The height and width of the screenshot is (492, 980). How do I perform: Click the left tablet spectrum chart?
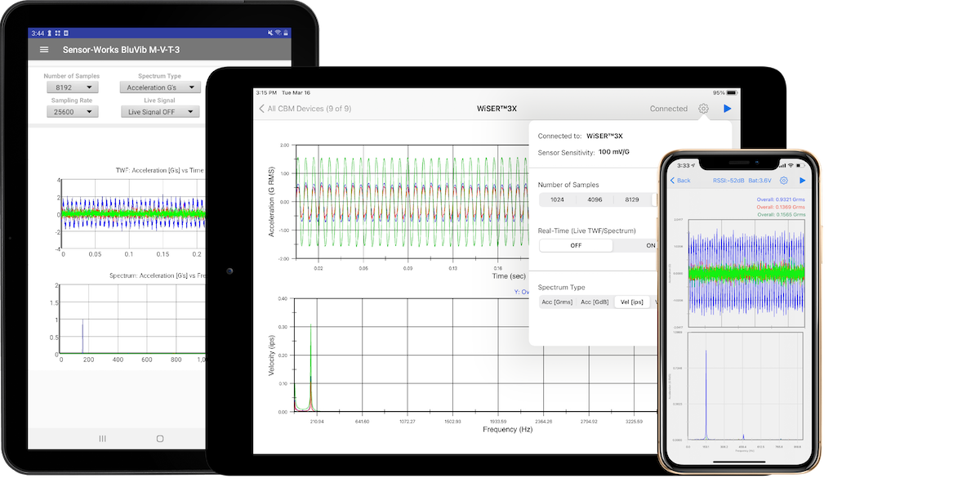coord(133,320)
